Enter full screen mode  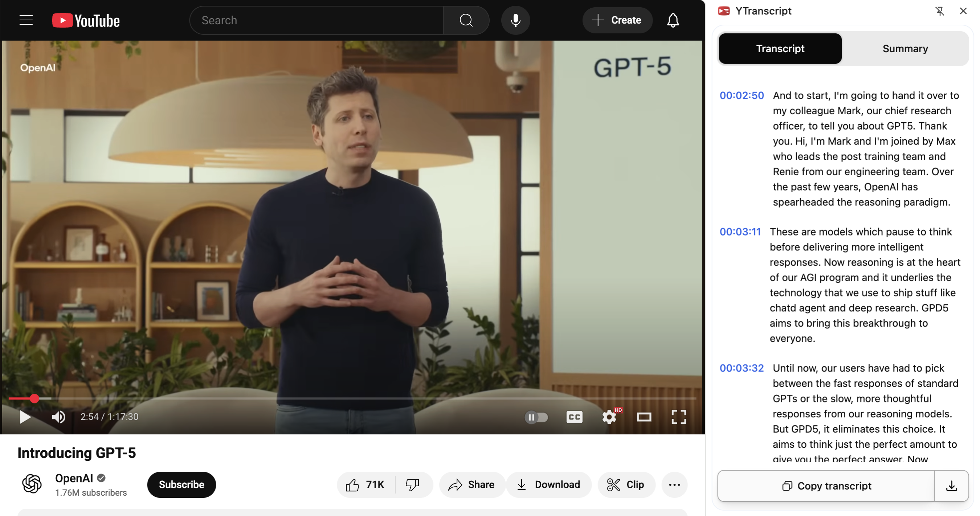point(679,417)
